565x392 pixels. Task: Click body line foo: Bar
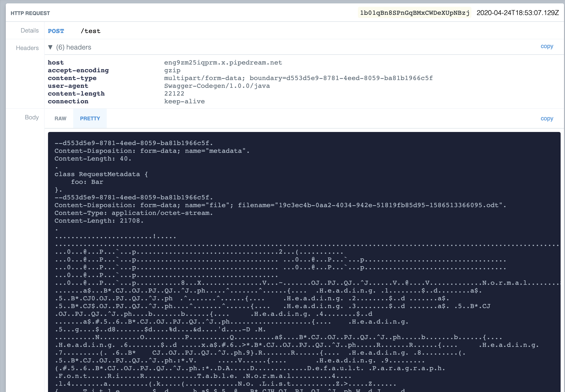(87, 182)
